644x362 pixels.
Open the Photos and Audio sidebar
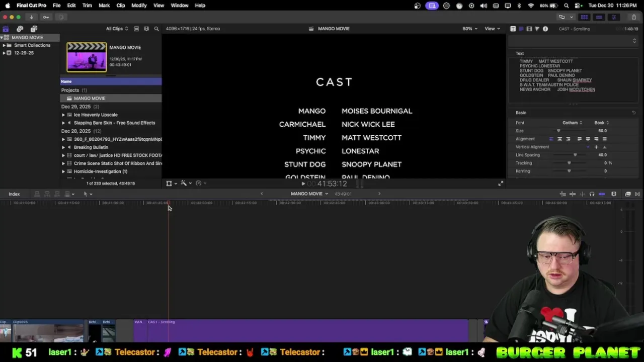pos(20,29)
